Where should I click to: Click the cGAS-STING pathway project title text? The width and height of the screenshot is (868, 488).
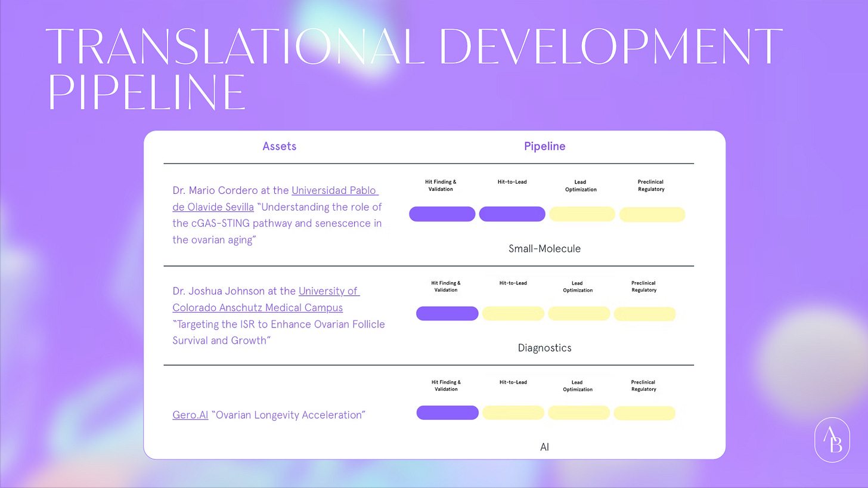click(x=277, y=223)
